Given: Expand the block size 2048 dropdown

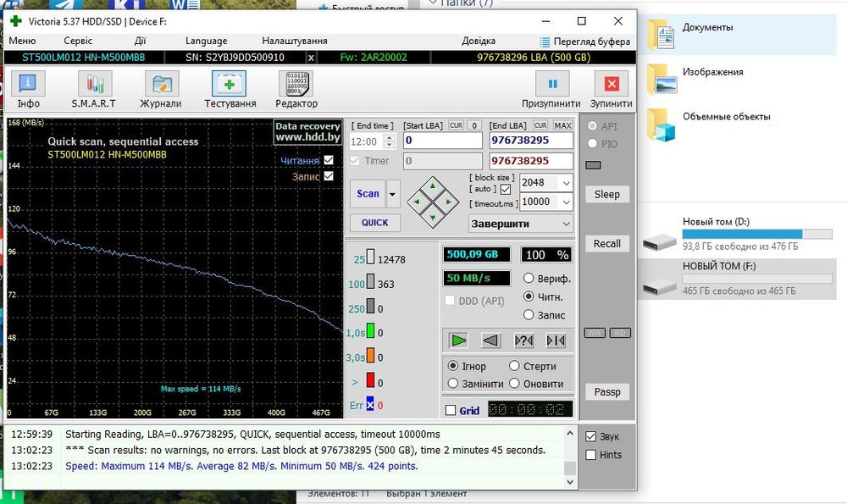Looking at the screenshot, I should point(566,182).
